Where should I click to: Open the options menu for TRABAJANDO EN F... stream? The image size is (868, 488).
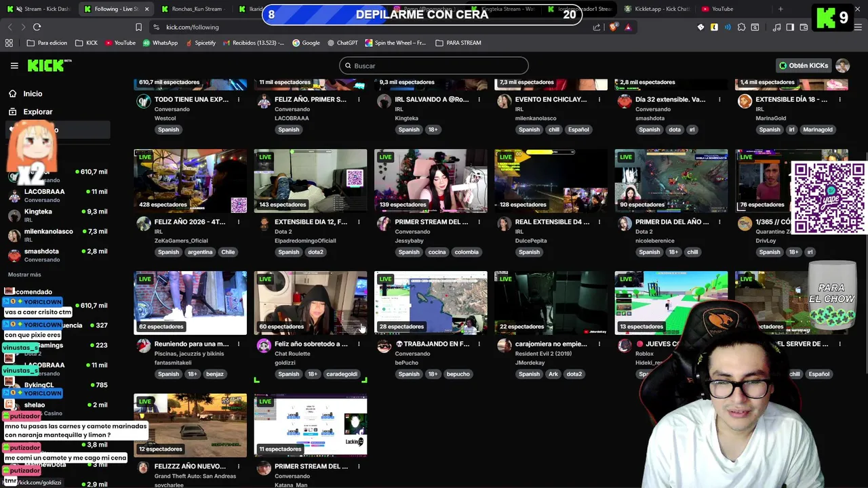(479, 344)
